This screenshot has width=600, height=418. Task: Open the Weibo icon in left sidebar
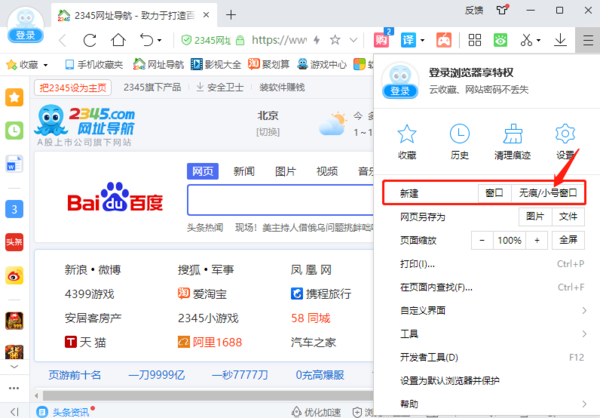[x=14, y=276]
